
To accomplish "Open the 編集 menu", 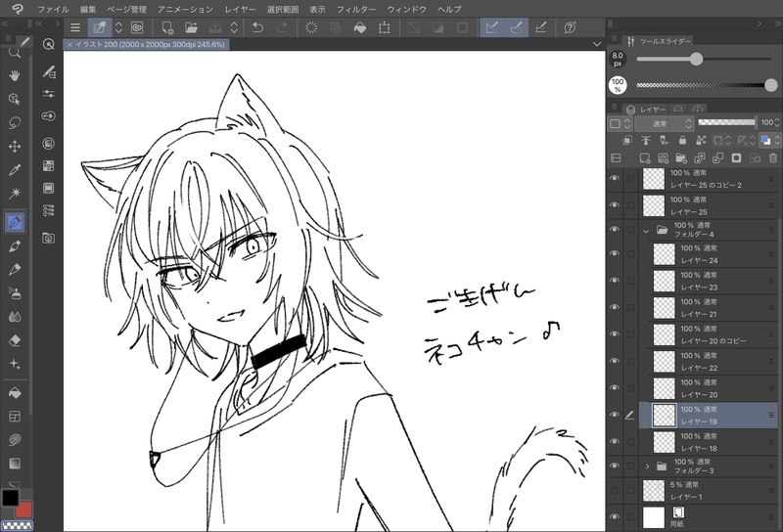I will coord(88,9).
